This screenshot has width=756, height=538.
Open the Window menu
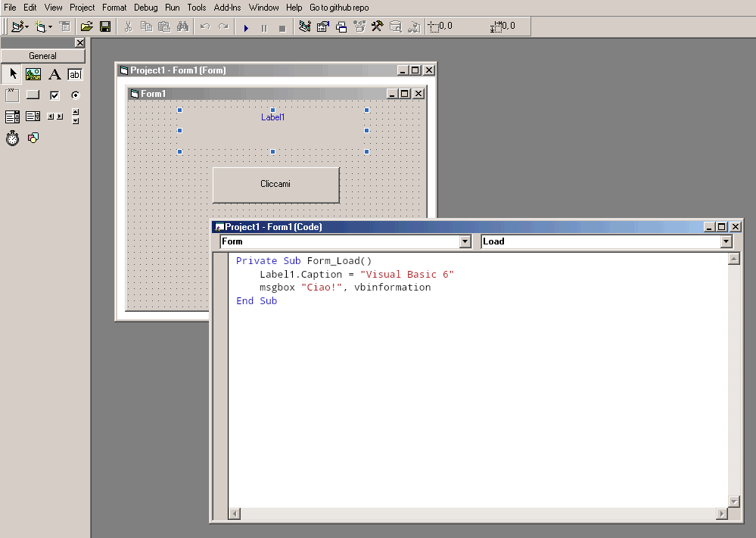(264, 8)
